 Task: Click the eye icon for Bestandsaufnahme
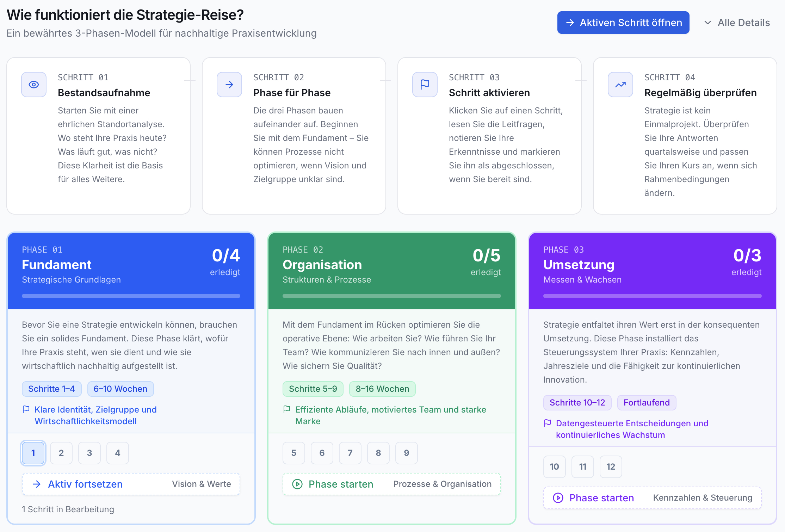point(34,85)
